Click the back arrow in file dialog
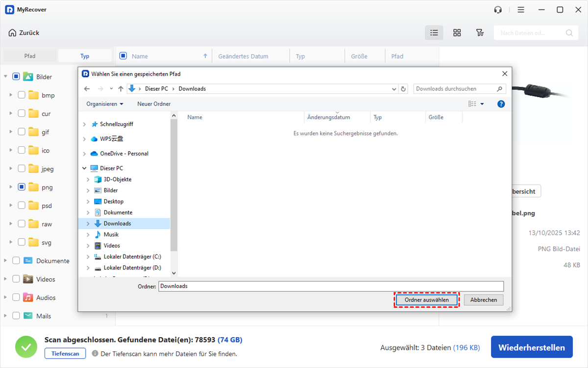This screenshot has width=588, height=368. [x=87, y=89]
